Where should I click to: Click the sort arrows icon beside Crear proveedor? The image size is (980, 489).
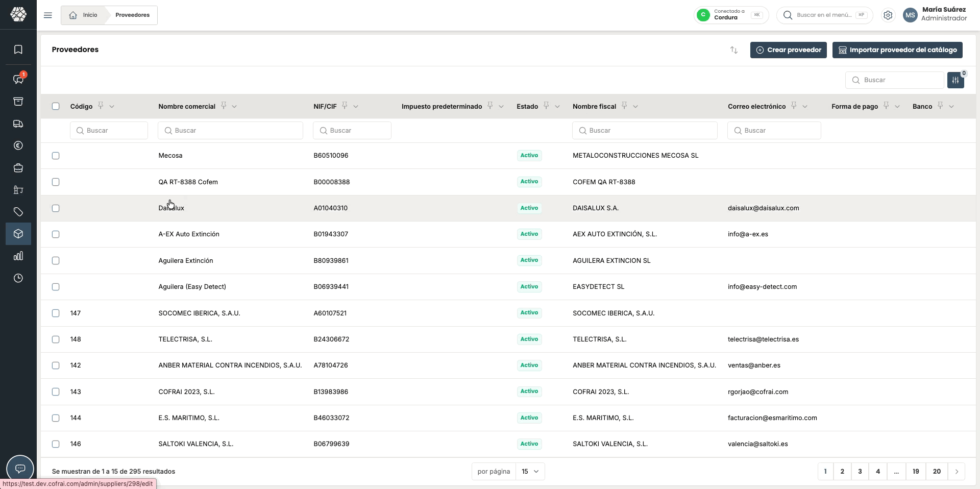click(734, 50)
